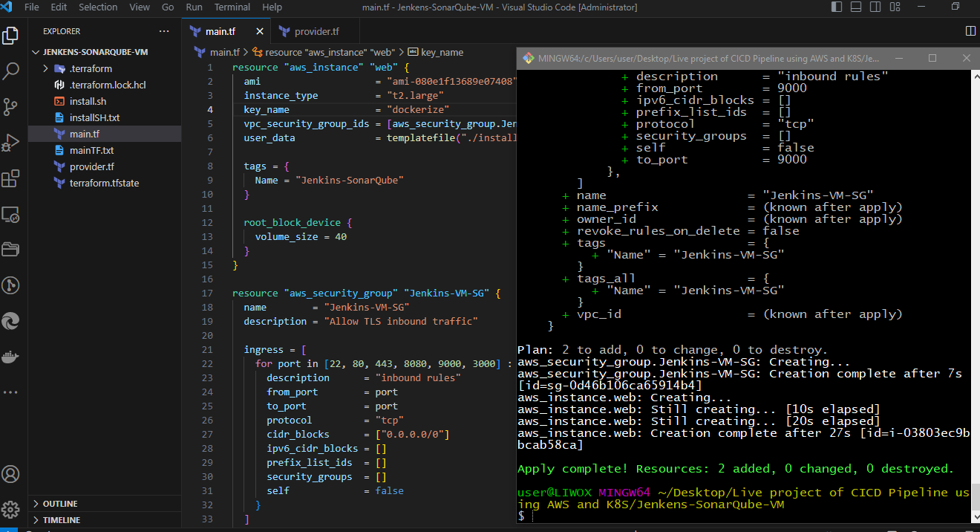Open install.sh in the explorer
The width and height of the screenshot is (980, 532).
tap(88, 101)
